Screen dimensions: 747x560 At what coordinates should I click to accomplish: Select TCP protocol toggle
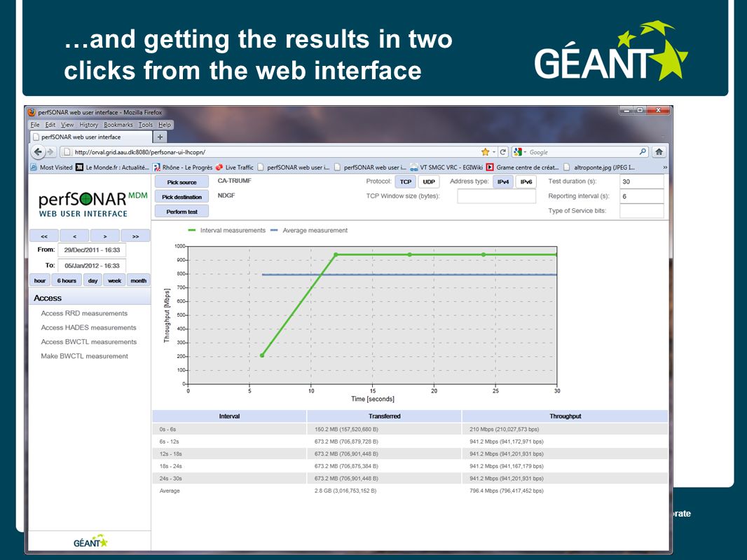click(x=406, y=182)
